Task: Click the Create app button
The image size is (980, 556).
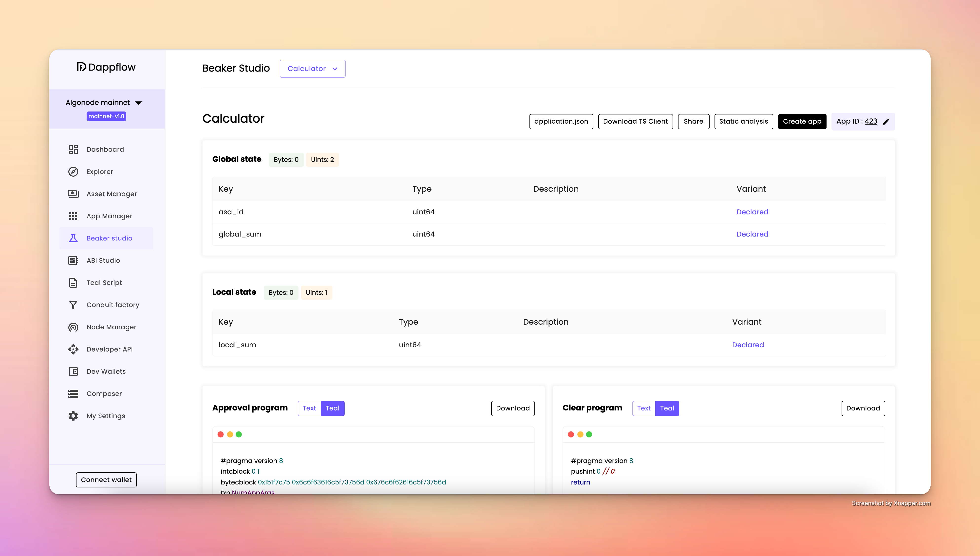Action: point(802,121)
